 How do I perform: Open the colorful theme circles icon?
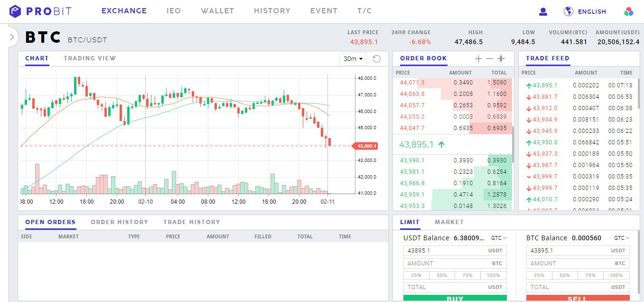(629, 11)
